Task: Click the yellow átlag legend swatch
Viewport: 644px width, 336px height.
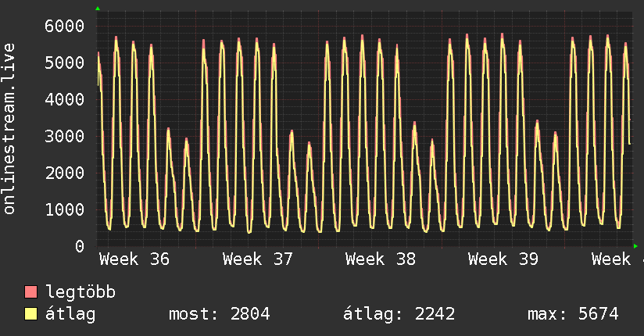Action: coord(30,314)
